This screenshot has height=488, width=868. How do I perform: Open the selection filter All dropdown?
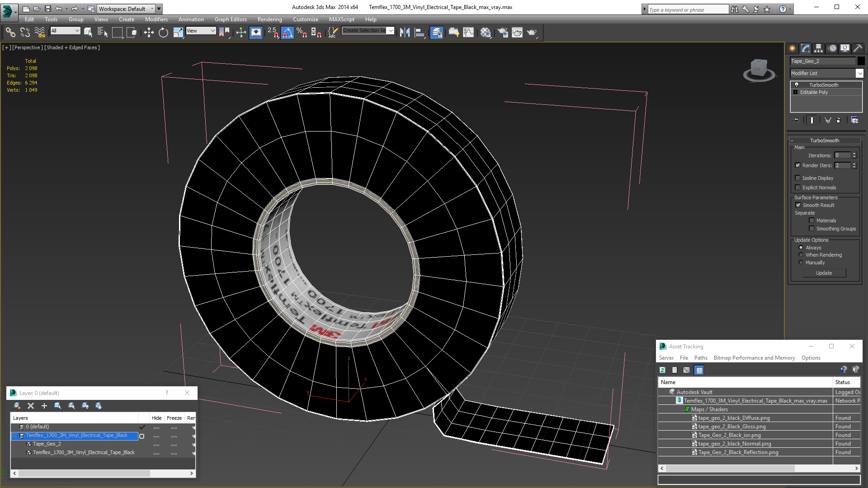(65, 31)
